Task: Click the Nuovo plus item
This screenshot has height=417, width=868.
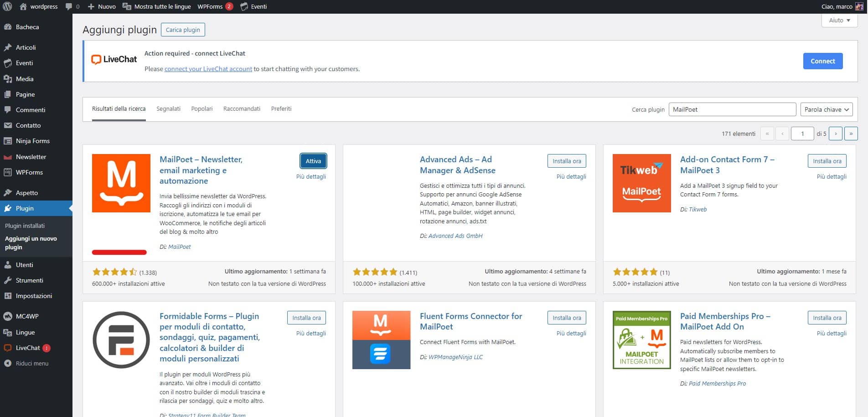Action: point(102,6)
